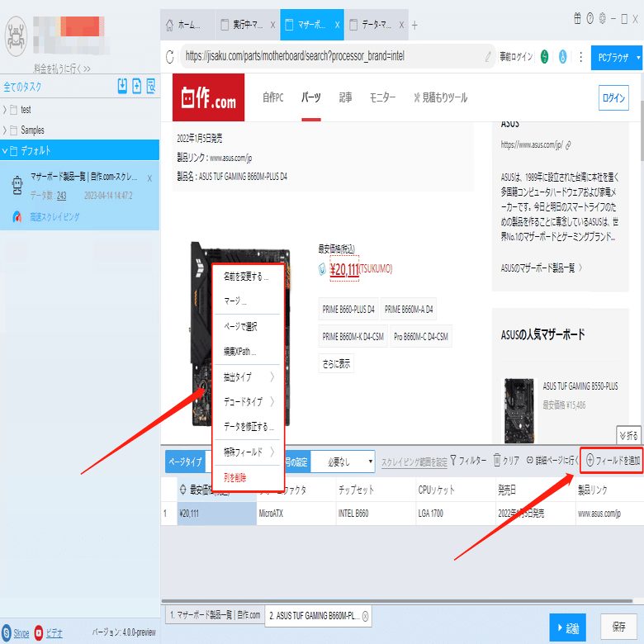Open the 必要なし dropdown

click(343, 462)
